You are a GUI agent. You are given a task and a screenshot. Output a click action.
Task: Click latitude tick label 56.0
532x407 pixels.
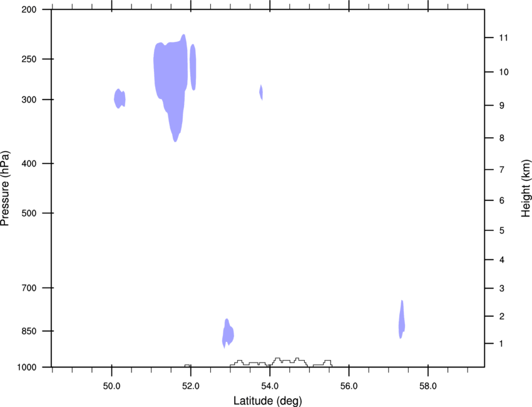349,386
